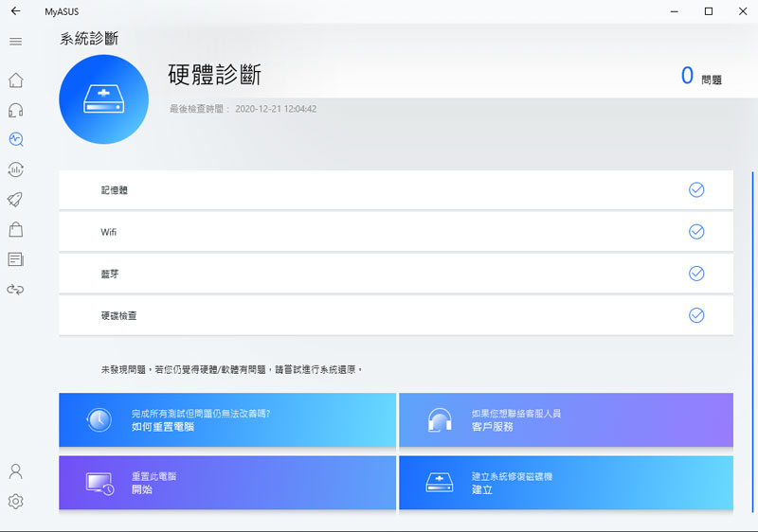
Task: Click the checkmark on the 硬碟檢查 row
Action: (696, 315)
